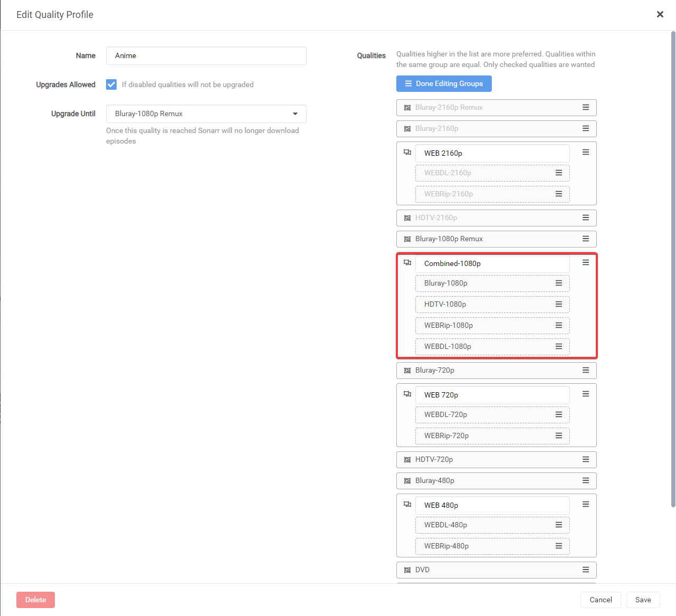
Task: Click reorder handle on WEBDL-1080p item
Action: 559,346
